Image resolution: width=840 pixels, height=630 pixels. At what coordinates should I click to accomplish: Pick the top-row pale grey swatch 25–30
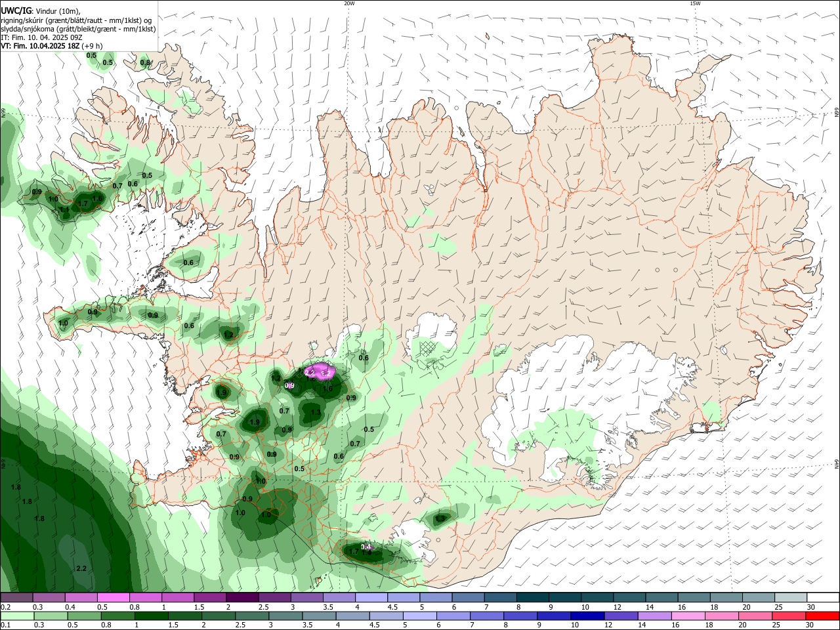click(791, 597)
